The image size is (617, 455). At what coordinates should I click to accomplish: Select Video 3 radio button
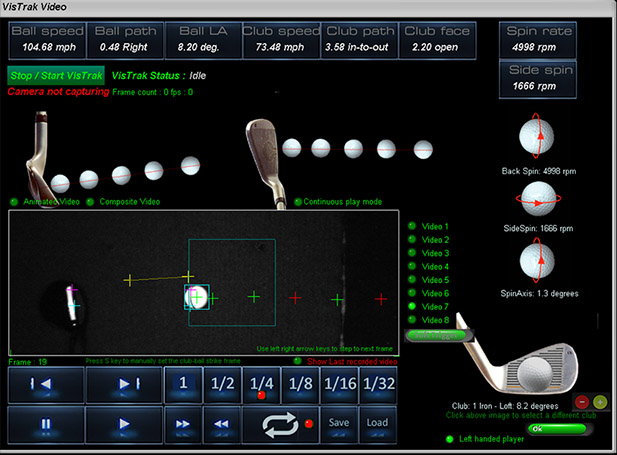tap(412, 253)
